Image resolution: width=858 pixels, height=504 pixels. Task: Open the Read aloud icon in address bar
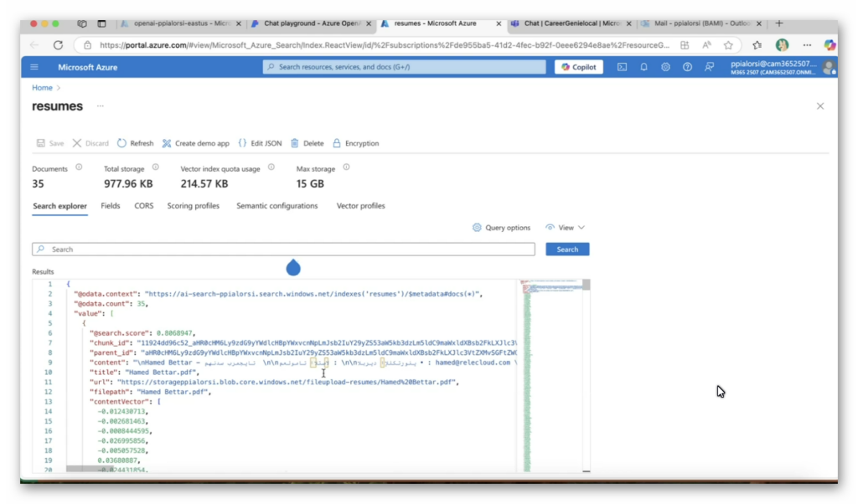click(x=706, y=45)
